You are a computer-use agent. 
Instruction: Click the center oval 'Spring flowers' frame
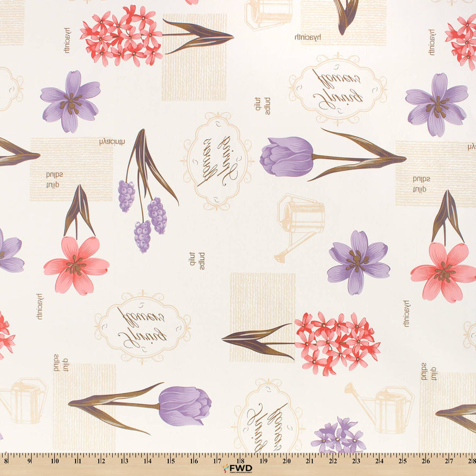point(217,161)
